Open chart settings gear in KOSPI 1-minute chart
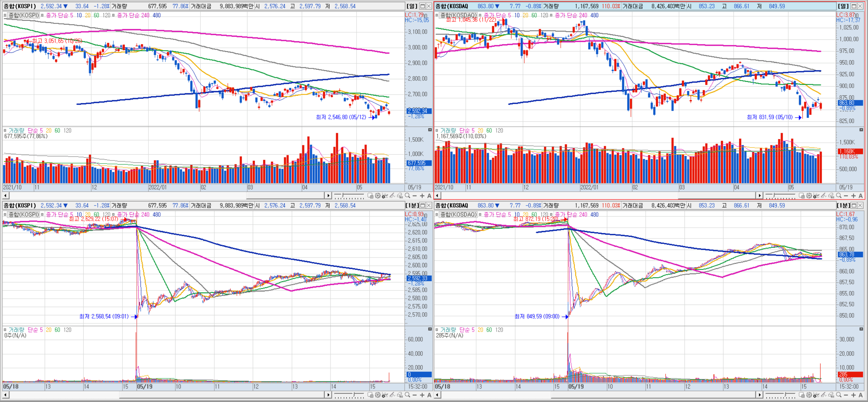 point(378,395)
